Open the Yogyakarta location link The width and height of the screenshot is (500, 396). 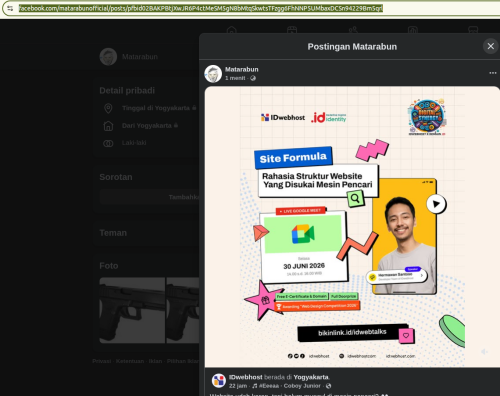(311, 377)
